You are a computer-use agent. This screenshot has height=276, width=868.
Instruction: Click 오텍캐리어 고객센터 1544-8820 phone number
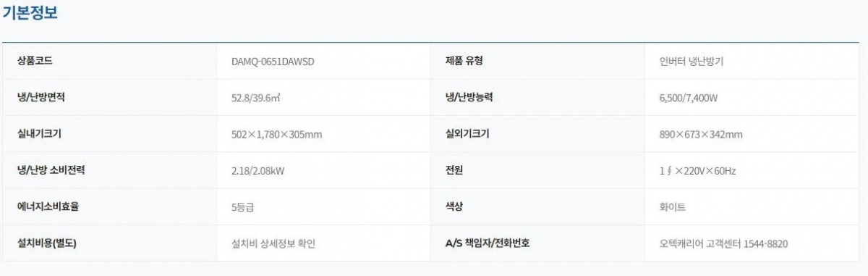coord(718,244)
